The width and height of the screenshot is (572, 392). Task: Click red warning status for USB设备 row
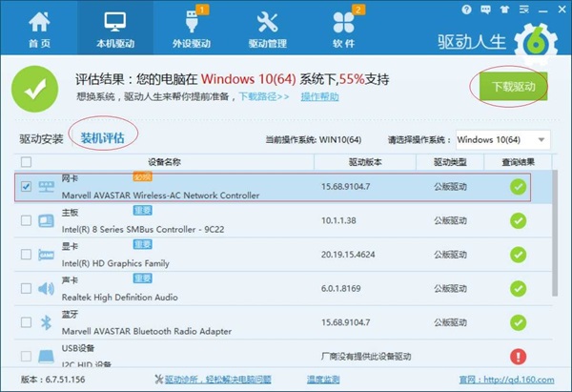tap(518, 357)
